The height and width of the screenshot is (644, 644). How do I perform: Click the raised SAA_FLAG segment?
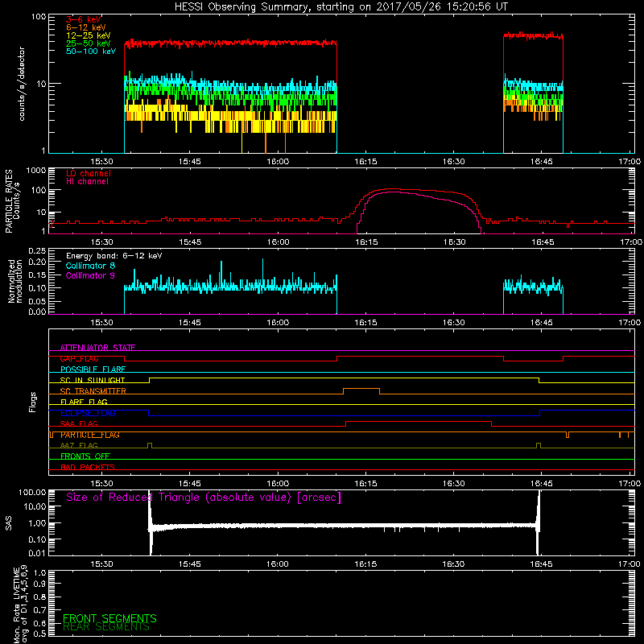(x=419, y=421)
